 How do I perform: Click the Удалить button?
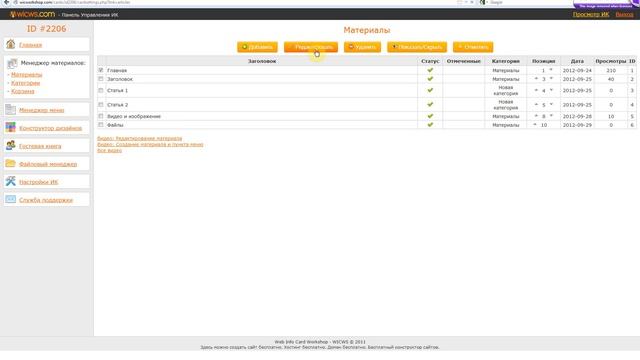pos(362,47)
